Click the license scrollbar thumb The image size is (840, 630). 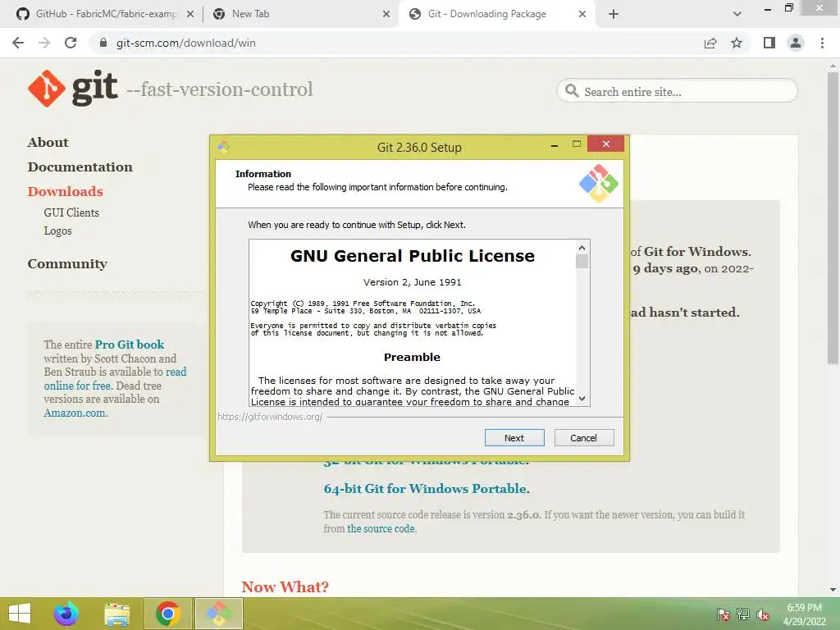coord(582,262)
